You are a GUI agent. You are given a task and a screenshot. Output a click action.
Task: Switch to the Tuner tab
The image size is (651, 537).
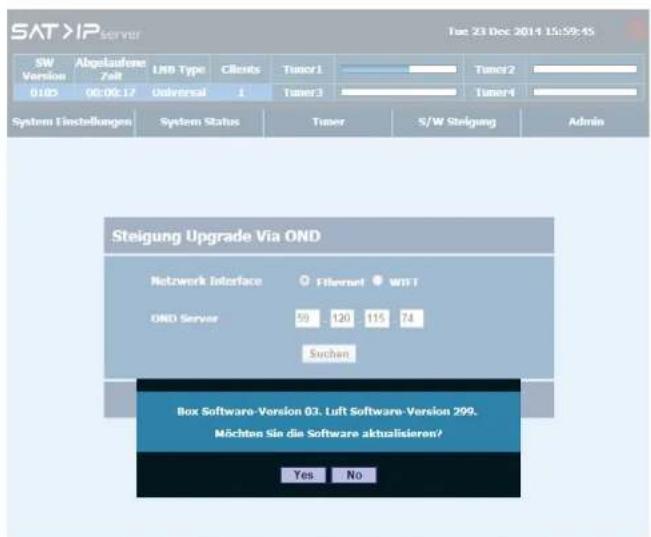(x=328, y=122)
